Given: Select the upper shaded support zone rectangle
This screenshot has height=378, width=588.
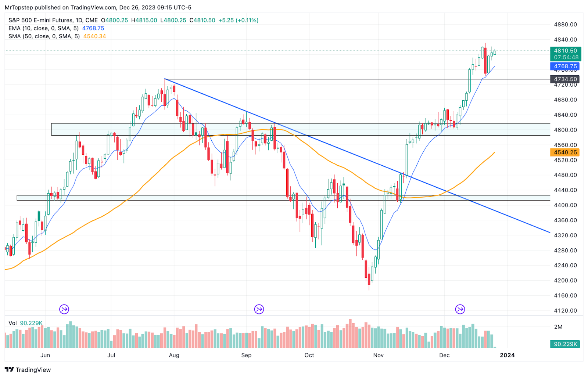Looking at the screenshot, I should click(x=301, y=129).
